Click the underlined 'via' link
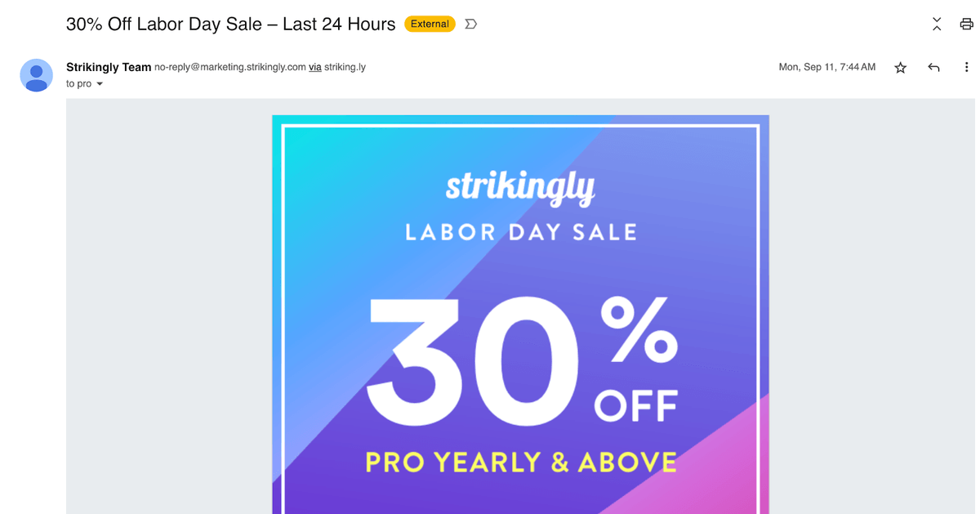 (x=314, y=67)
